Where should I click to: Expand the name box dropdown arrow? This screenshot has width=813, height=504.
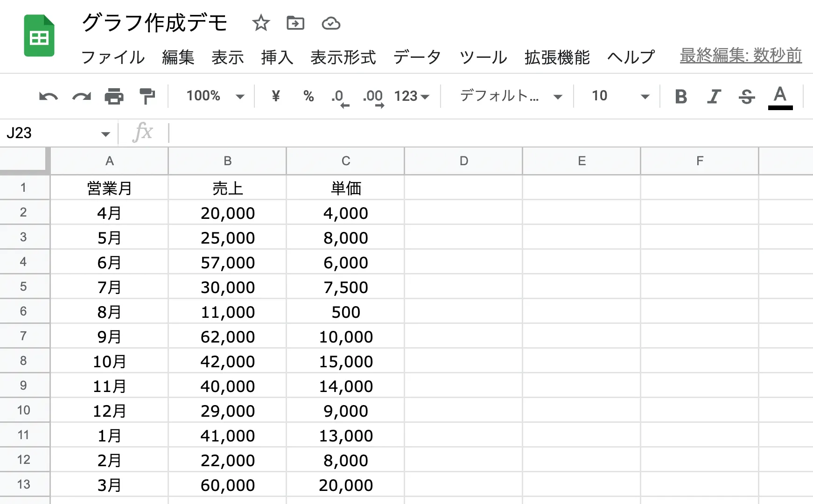coord(105,134)
